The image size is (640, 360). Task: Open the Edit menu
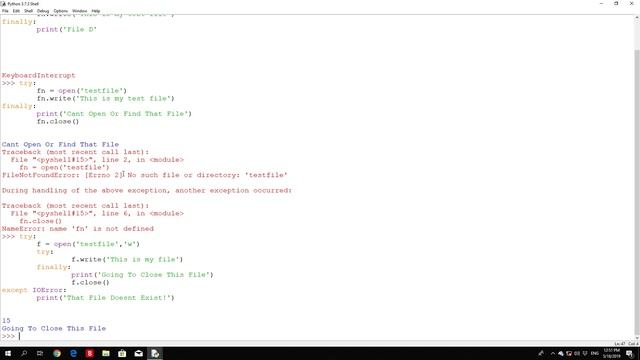[x=16, y=11]
